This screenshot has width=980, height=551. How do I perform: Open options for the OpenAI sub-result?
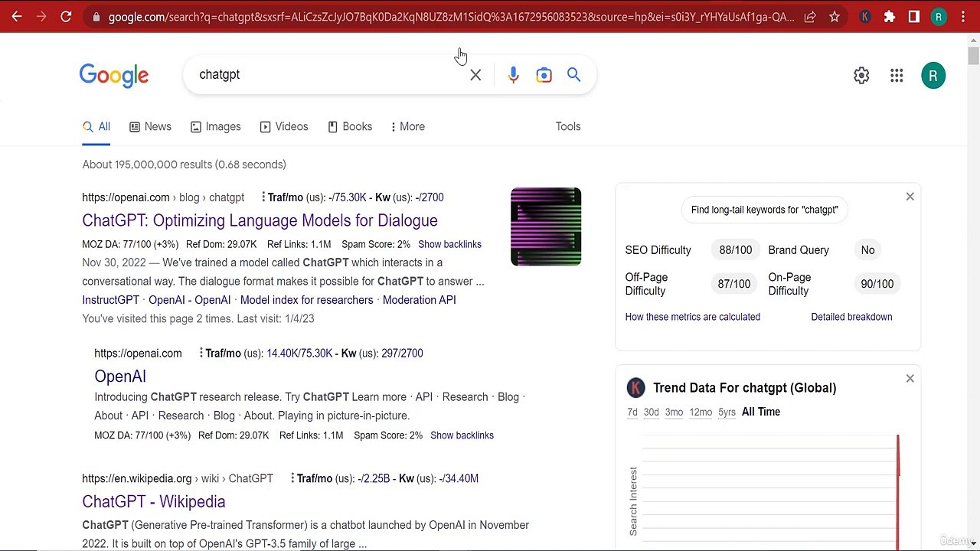[201, 353]
